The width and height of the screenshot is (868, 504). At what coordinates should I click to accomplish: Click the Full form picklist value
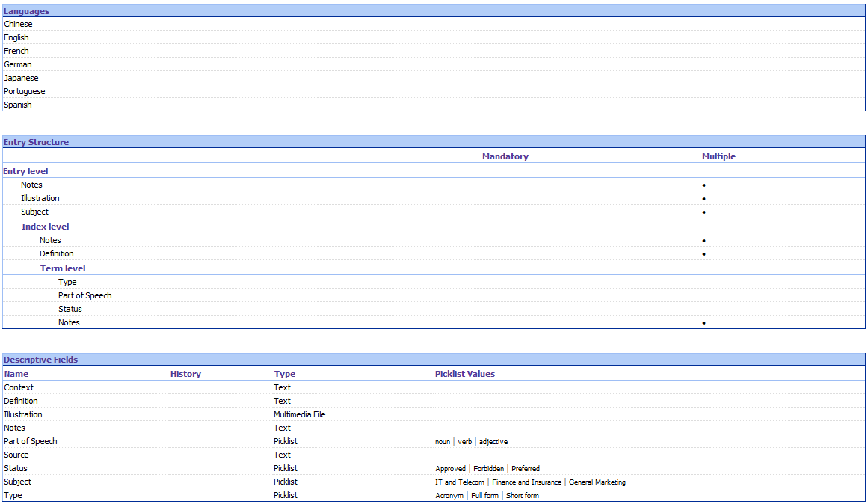484,496
